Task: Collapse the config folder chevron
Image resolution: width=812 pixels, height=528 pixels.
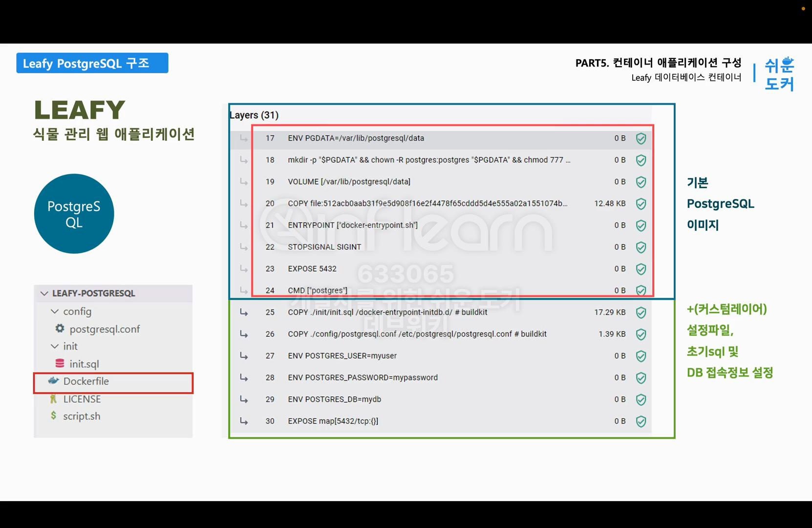Action: point(55,311)
